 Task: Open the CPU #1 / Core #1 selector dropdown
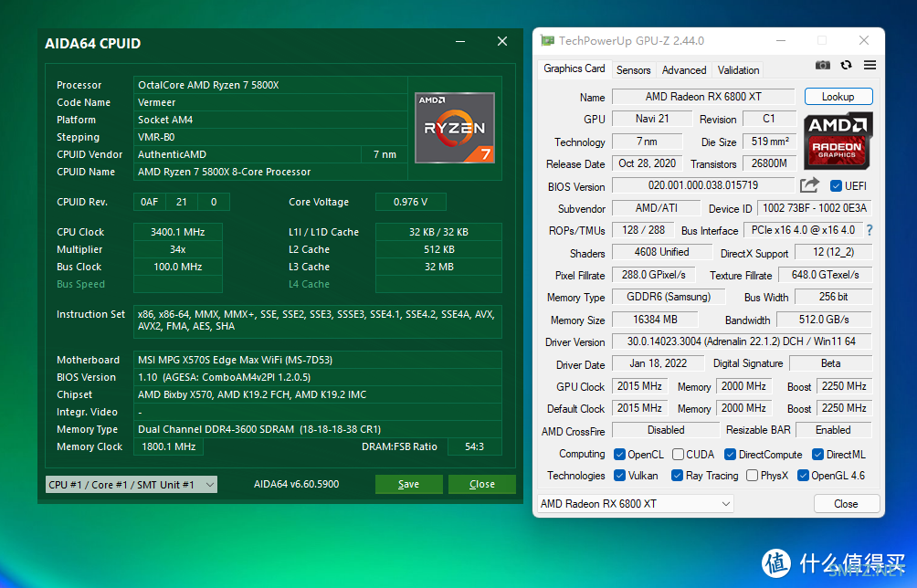pos(132,485)
